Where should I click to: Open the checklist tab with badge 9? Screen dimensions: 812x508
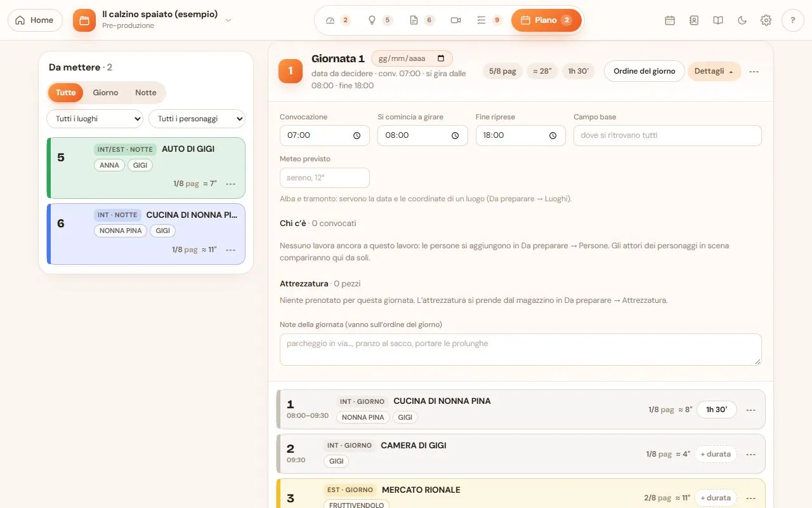[489, 20]
